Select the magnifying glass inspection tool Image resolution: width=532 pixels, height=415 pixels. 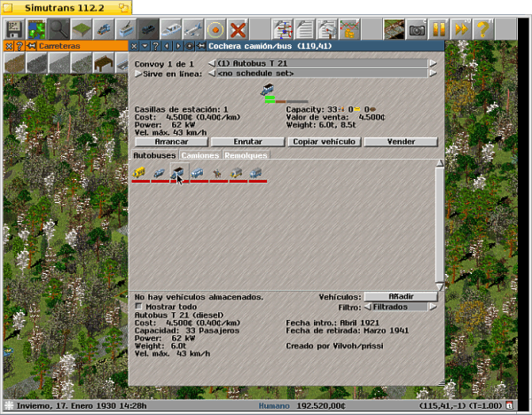(59, 29)
